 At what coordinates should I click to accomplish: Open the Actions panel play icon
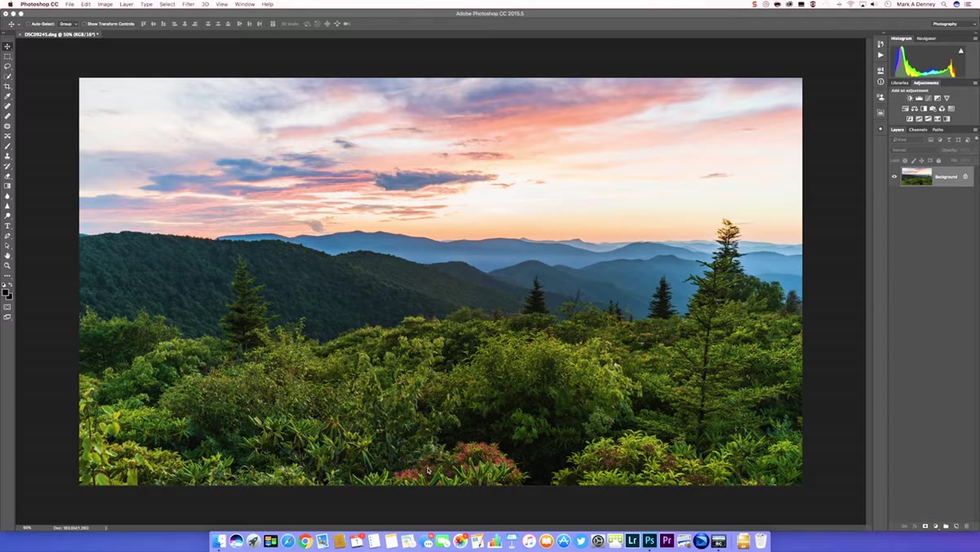(x=880, y=55)
